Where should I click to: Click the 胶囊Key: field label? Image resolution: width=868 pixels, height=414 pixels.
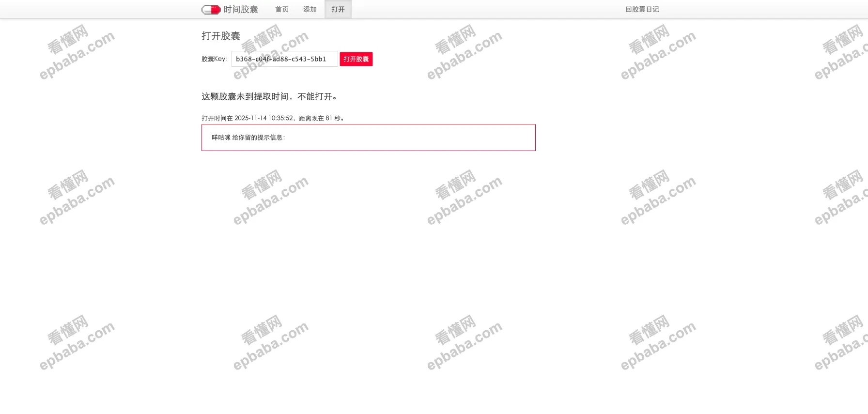tap(214, 59)
